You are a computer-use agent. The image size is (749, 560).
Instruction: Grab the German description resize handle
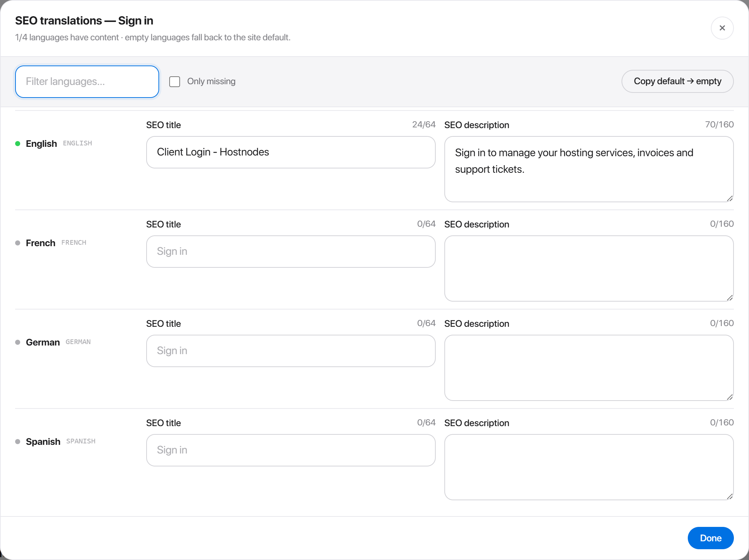(x=730, y=397)
